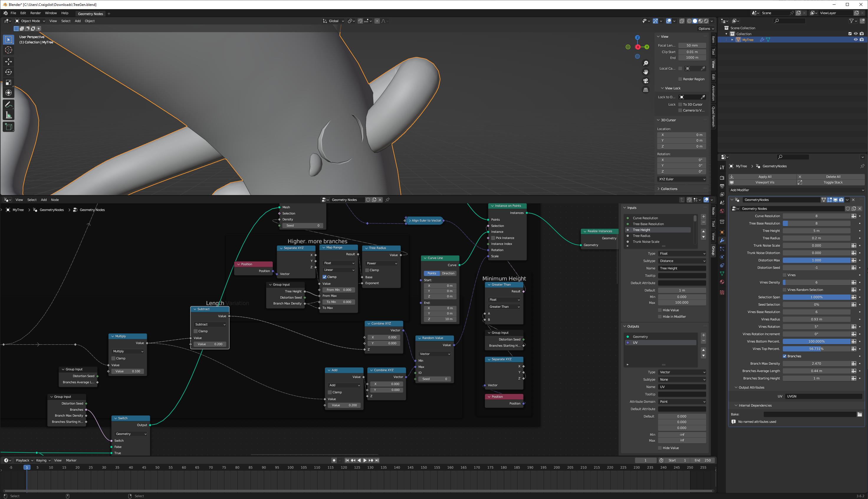The height and width of the screenshot is (499, 868).
Task: Select the Add Cube tool
Action: (9, 127)
